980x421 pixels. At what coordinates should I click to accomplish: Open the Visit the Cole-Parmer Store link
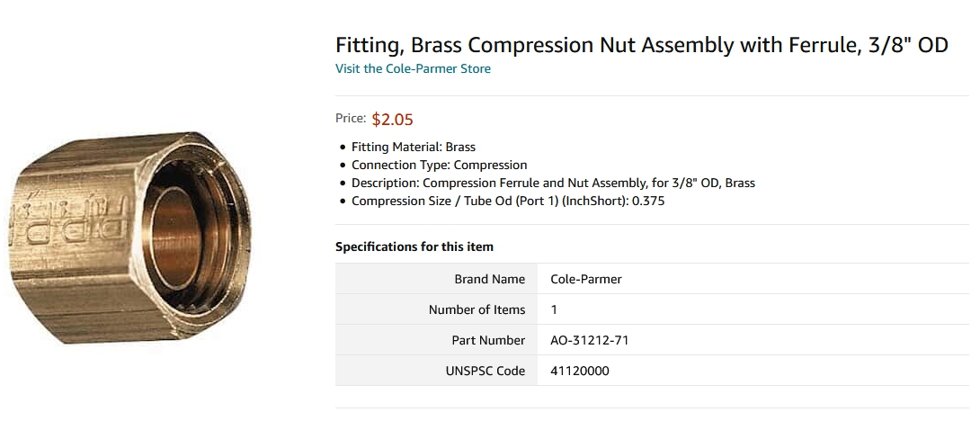tap(413, 68)
